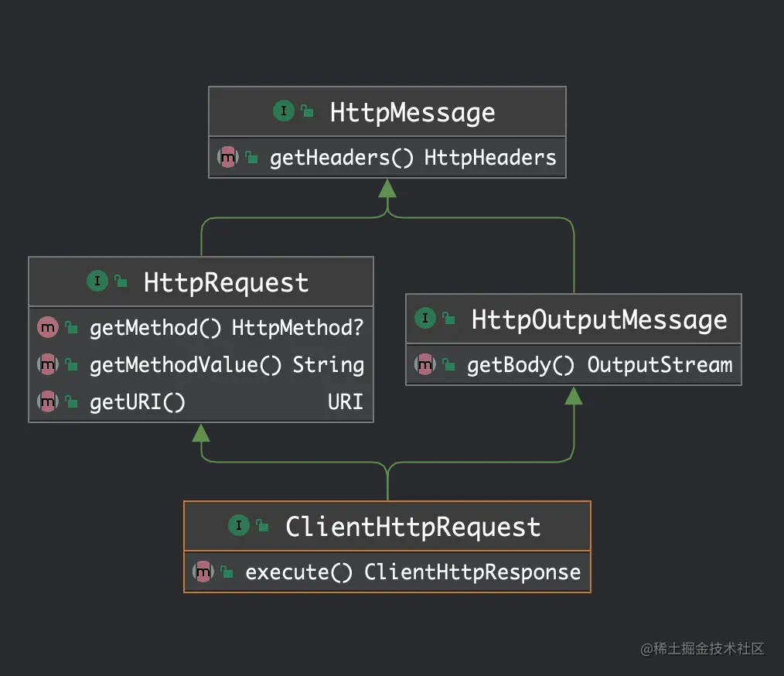Select the HttpRequest node header
This screenshot has height=676, width=784.
[226, 282]
